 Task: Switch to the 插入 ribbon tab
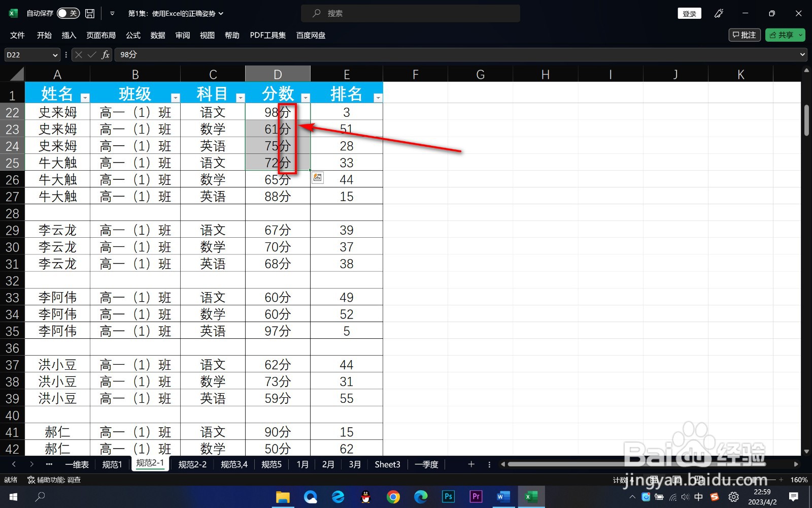(x=69, y=35)
